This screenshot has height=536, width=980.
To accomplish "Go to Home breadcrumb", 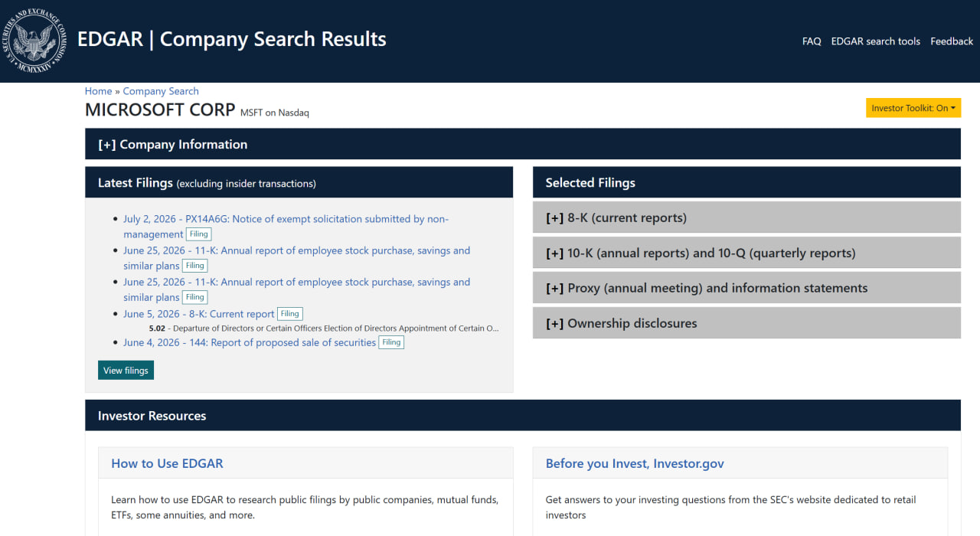I will pos(98,91).
